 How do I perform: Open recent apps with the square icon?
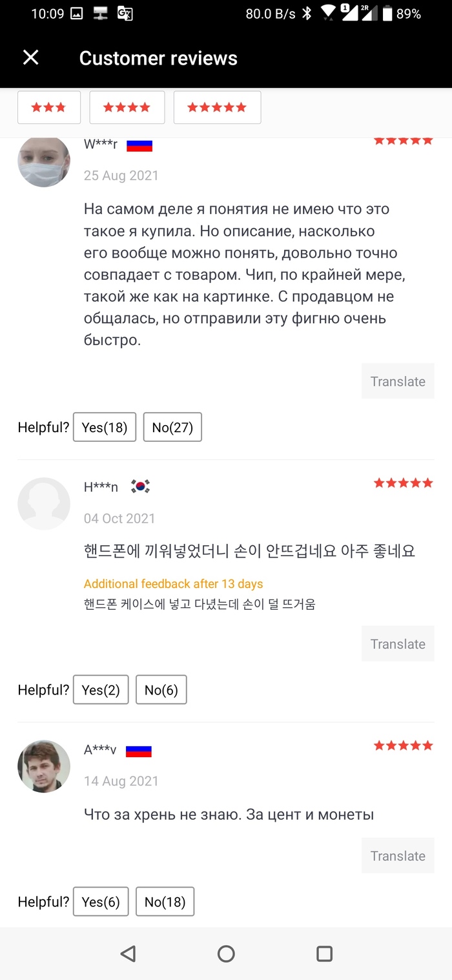(x=324, y=954)
